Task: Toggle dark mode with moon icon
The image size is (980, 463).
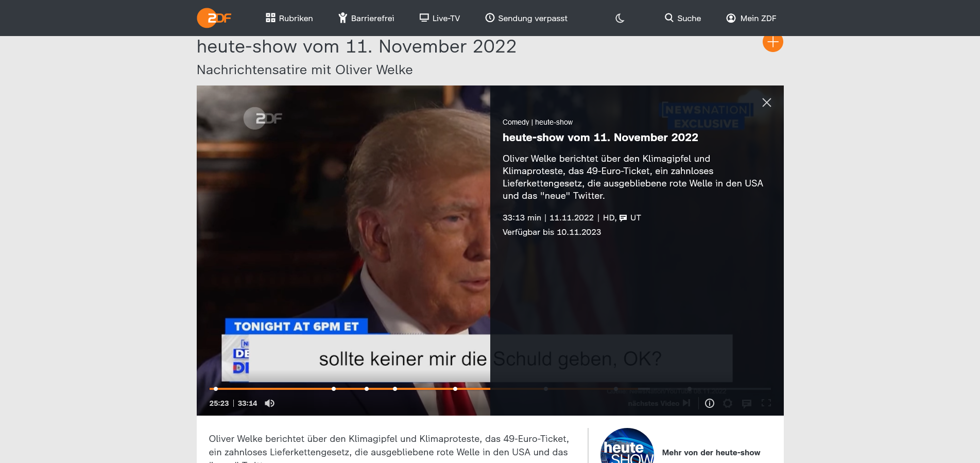Action: [620, 18]
